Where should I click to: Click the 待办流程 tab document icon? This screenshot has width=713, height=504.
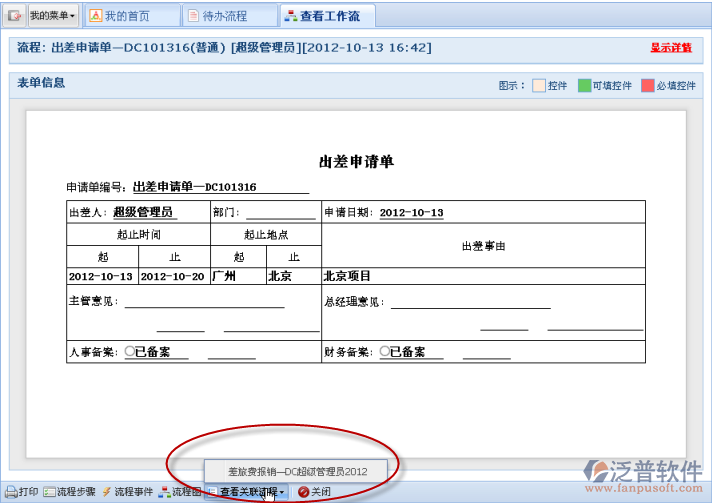click(x=193, y=16)
